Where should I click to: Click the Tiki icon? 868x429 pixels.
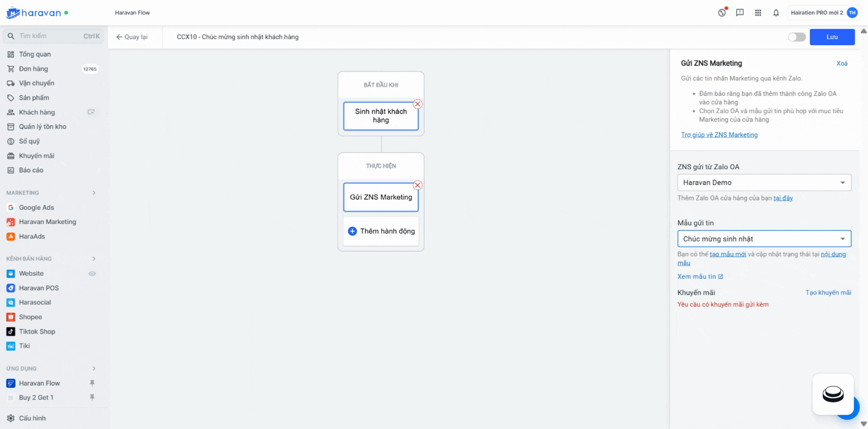pos(11,346)
